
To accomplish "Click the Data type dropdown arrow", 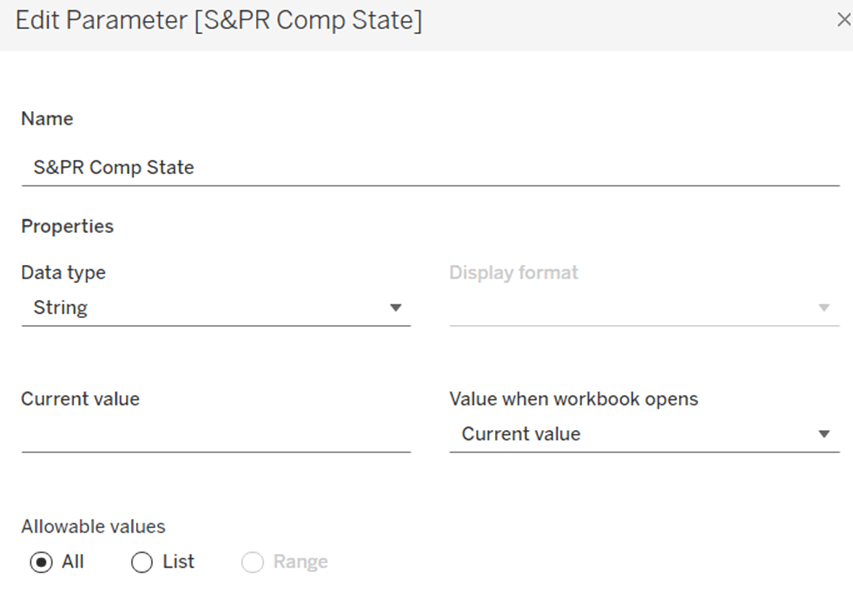I will click(x=396, y=308).
